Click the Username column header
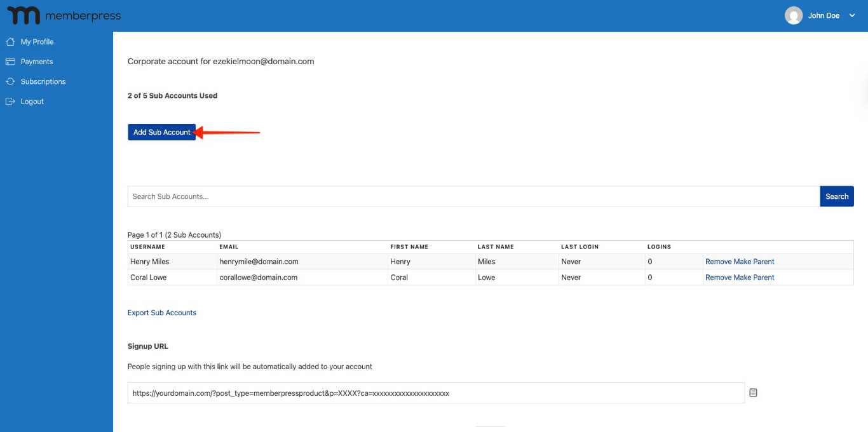 click(x=147, y=246)
